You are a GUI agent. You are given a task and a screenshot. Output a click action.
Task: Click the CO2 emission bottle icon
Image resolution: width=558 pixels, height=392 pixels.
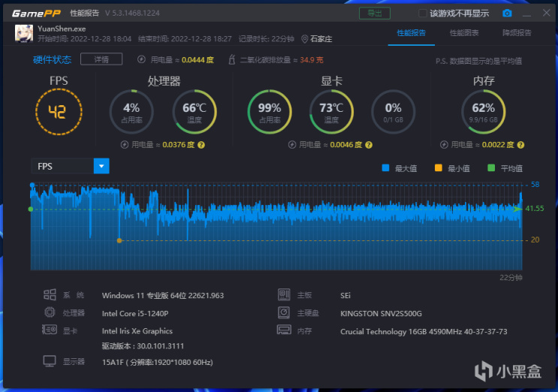coord(231,59)
